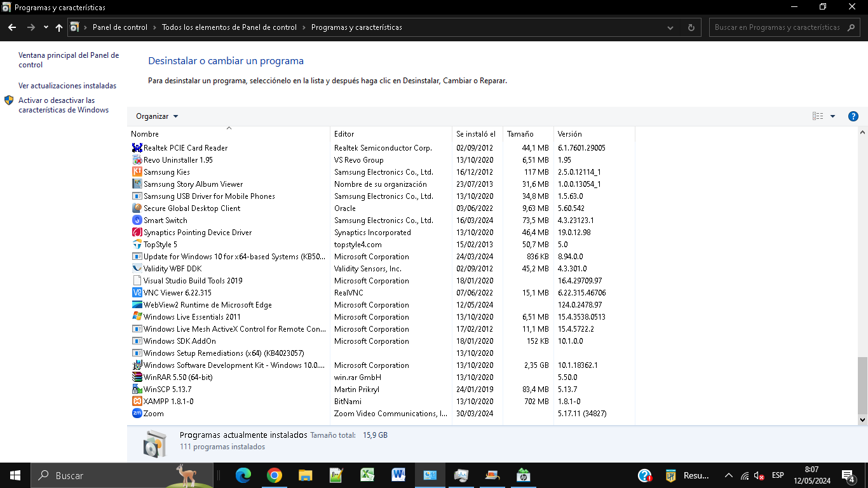The height and width of the screenshot is (488, 868).
Task: Sort the list by the Versión column
Action: 594,134
